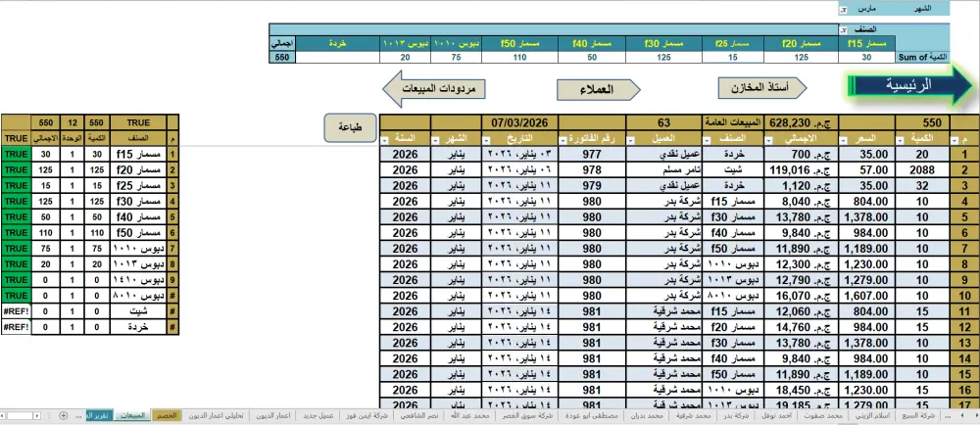Select the date cell 07/03/2026

[x=519, y=122]
